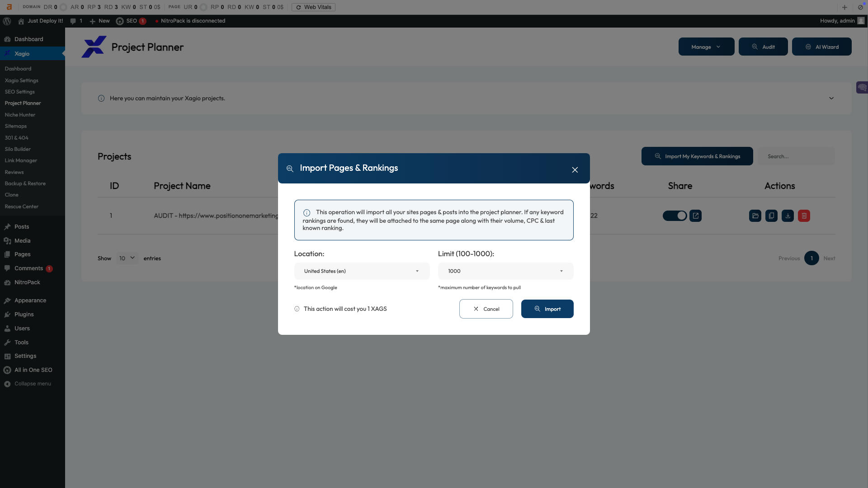
Task: Click the Ahrefs toolbar logo icon
Action: (9, 7)
